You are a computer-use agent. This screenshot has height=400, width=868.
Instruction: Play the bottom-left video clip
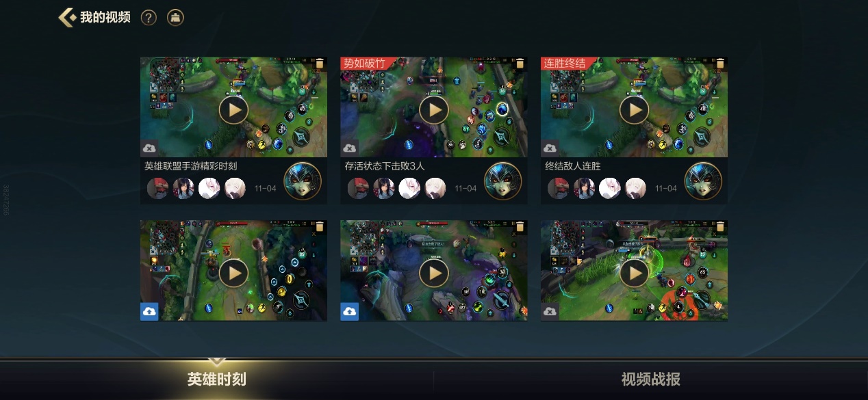[233, 274]
